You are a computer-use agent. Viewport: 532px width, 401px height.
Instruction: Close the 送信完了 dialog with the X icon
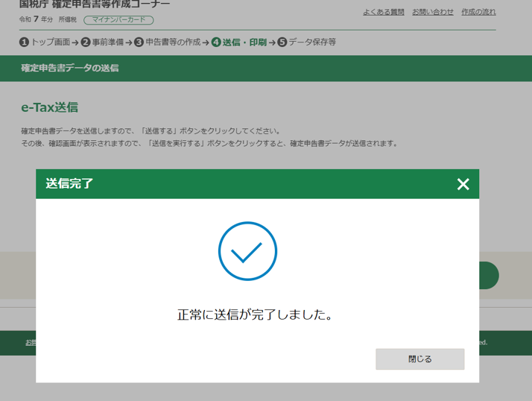[x=463, y=184]
